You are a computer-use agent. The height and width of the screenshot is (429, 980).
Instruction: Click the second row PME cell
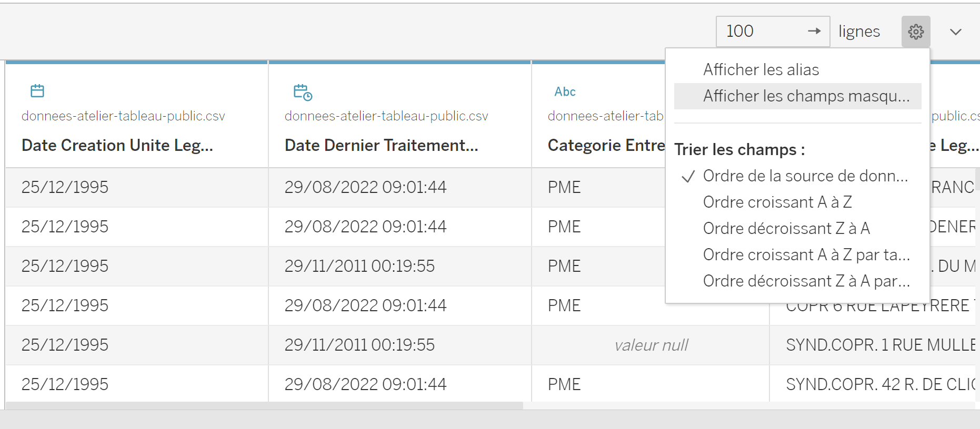tap(598, 227)
